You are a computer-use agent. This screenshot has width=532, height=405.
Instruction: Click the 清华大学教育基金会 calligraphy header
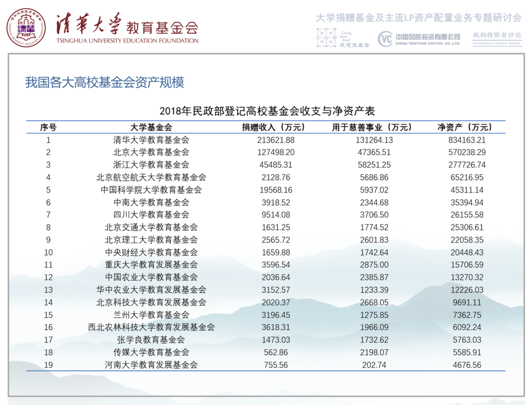127,25
